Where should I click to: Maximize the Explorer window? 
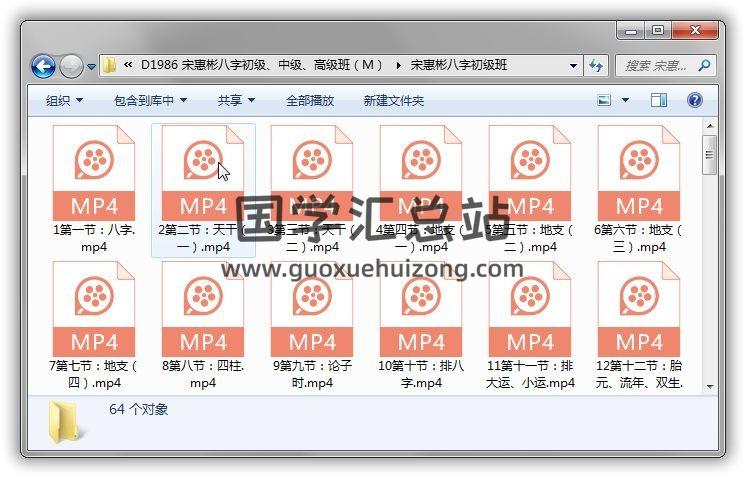pyautogui.click(x=658, y=31)
